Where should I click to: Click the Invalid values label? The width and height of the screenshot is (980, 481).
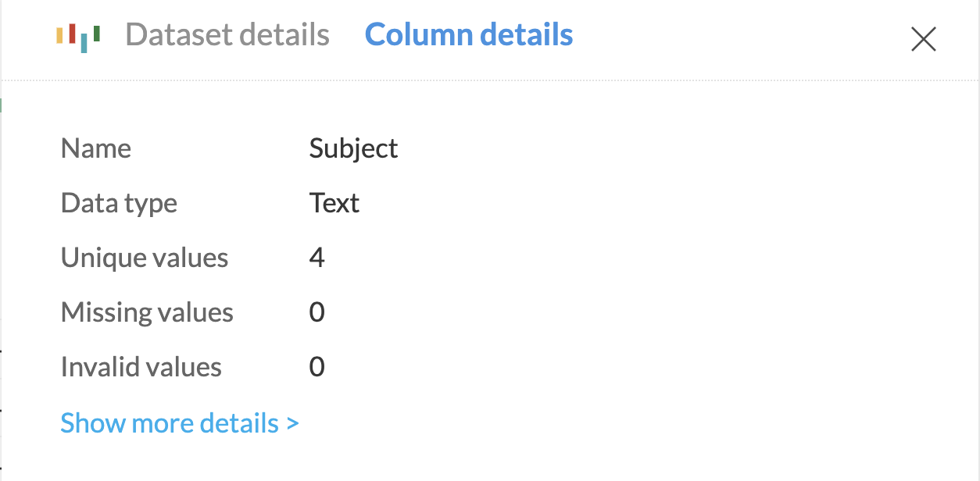(141, 367)
